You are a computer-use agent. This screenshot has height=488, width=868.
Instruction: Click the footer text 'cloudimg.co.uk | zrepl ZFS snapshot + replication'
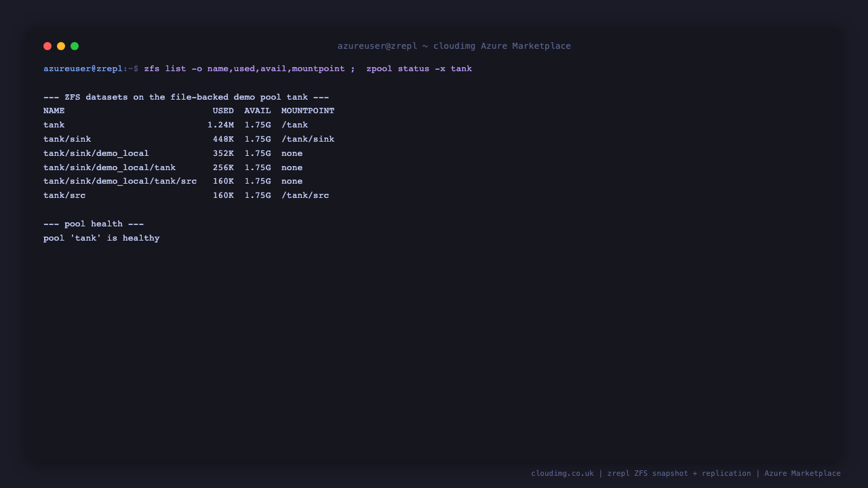(641, 474)
